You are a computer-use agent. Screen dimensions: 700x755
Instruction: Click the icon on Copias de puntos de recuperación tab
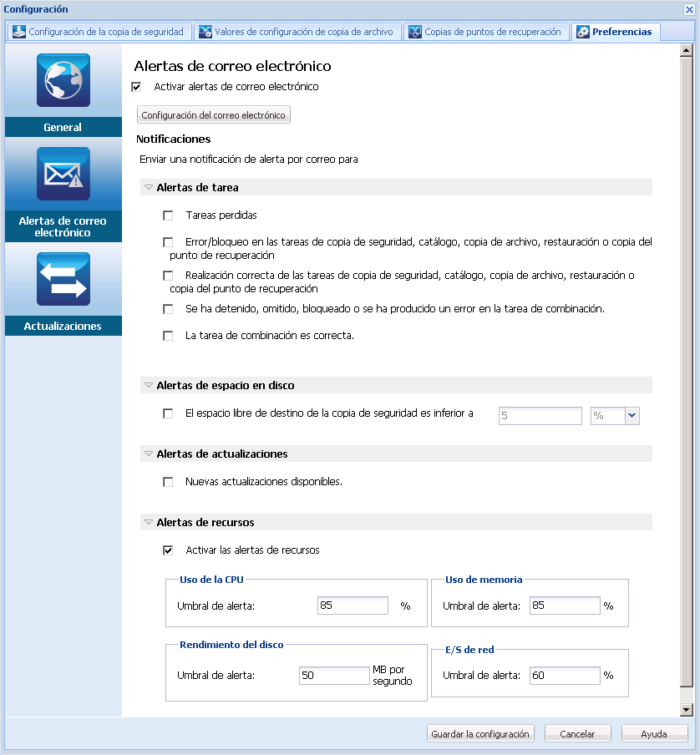(x=415, y=32)
